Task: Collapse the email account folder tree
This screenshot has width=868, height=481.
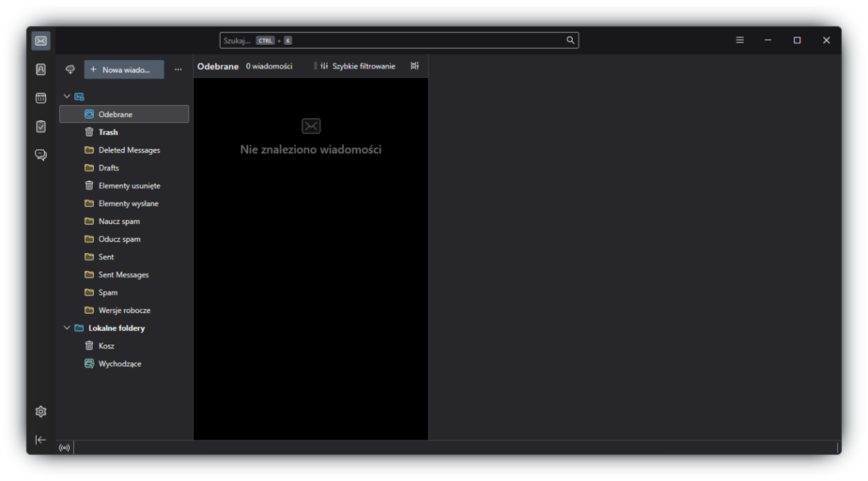Action: [x=67, y=95]
